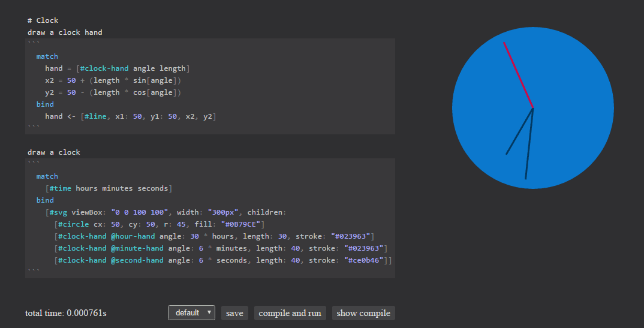Viewport: 644px width, 328px height.
Task: Click the "show compile" button
Action: (363, 313)
